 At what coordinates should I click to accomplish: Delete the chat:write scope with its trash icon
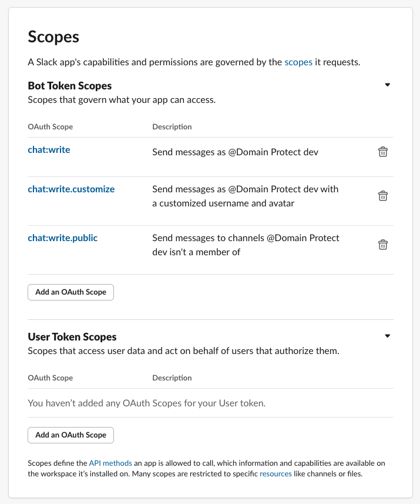click(x=383, y=152)
